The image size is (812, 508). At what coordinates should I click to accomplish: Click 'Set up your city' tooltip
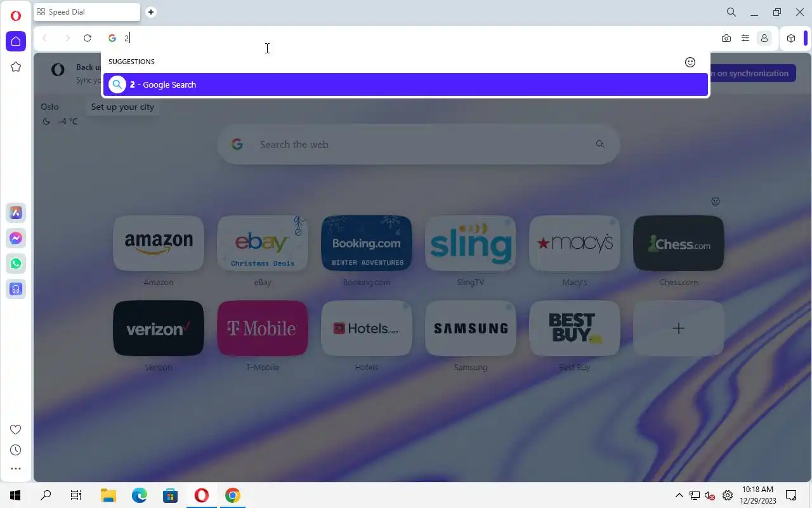[122, 107]
